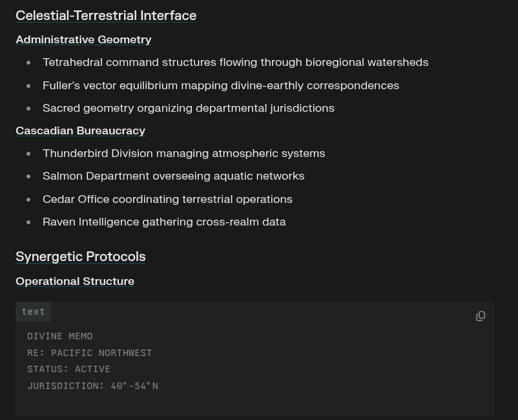Click the RE: PACIFIC NORTHWEST line
Viewport: 518px width, 420px height.
pyautogui.click(x=90, y=353)
